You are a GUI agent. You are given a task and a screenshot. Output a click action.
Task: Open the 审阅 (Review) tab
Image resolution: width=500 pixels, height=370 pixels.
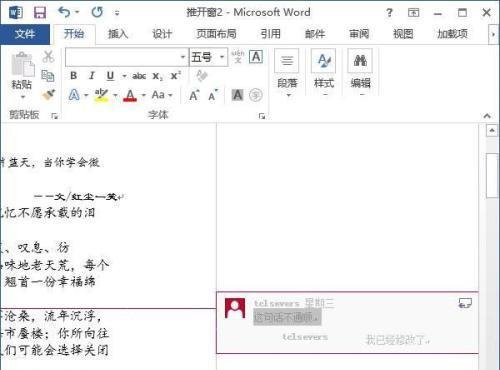pos(359,34)
